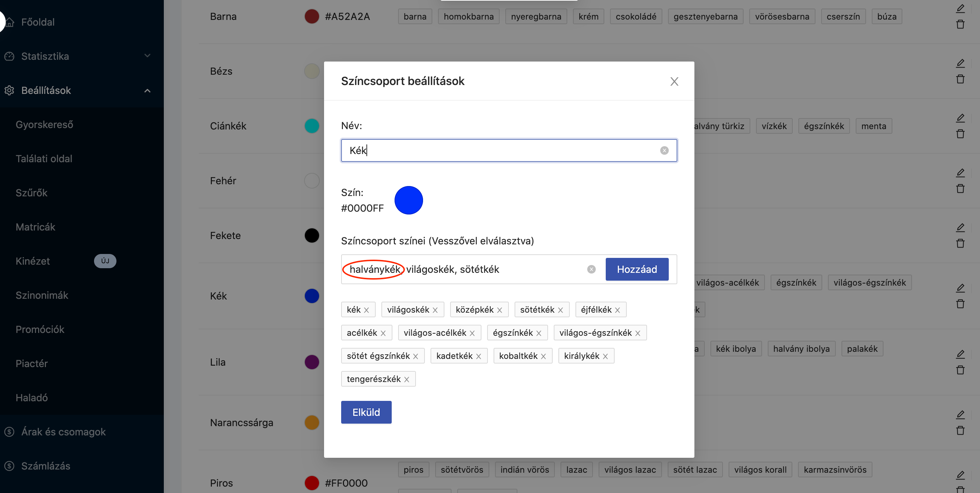Submit with the Elküld button

coord(366,412)
